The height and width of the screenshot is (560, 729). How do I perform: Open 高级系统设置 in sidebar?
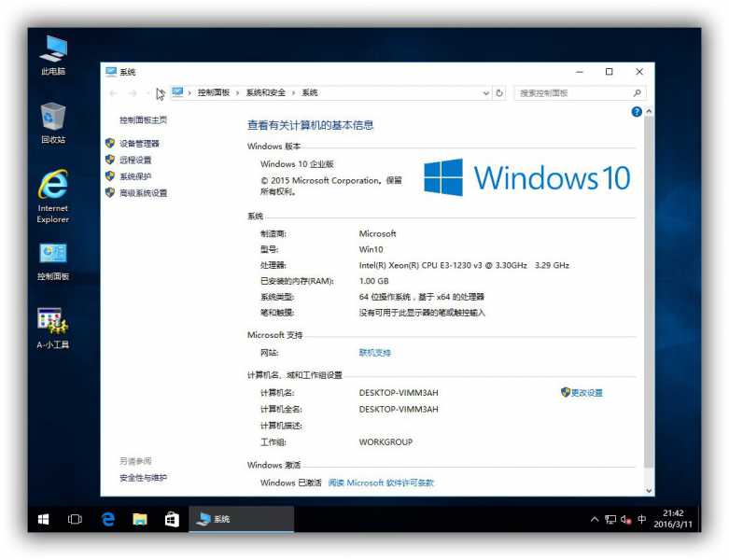(x=143, y=193)
